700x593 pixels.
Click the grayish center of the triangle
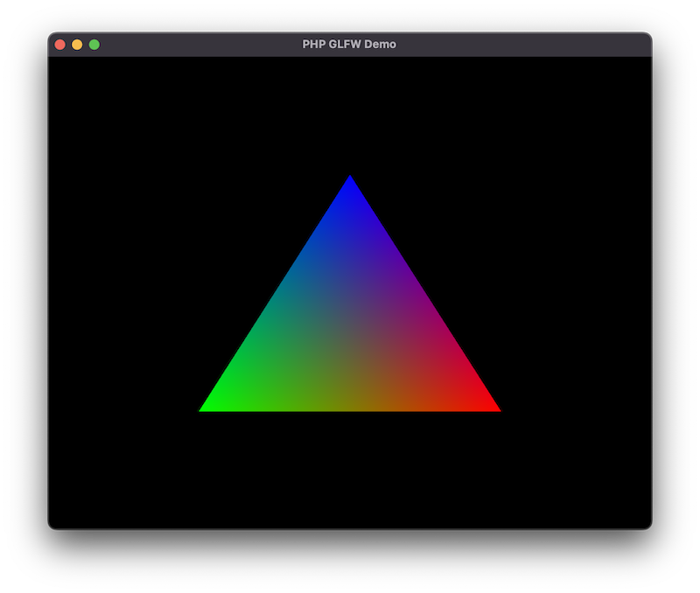[350, 332]
